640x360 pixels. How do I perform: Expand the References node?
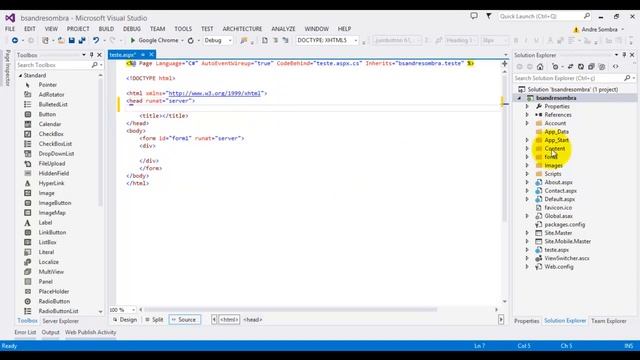[527, 115]
